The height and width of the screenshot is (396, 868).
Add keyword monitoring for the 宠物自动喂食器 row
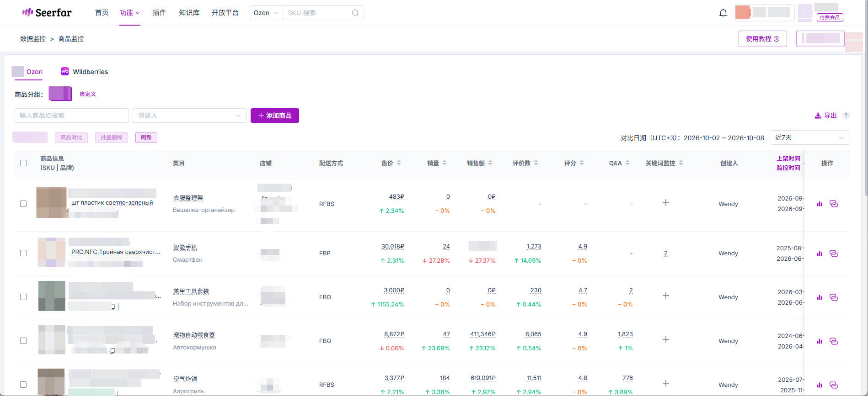[x=666, y=339]
